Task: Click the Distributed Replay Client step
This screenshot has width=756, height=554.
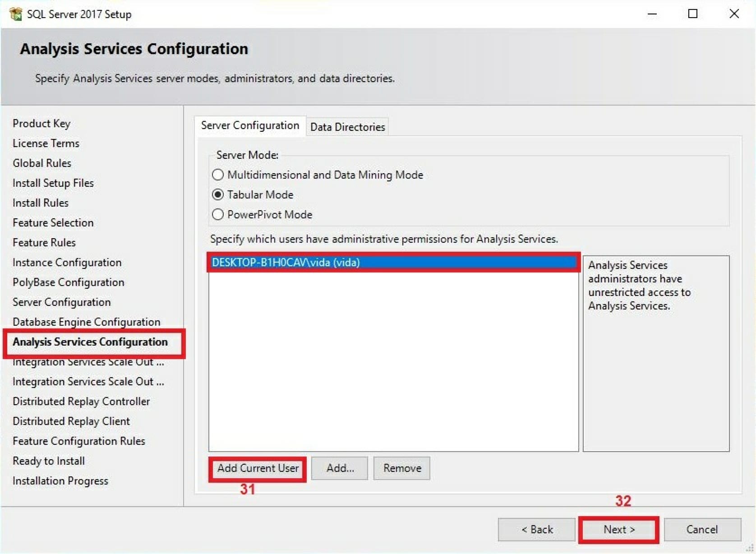Action: (x=71, y=421)
